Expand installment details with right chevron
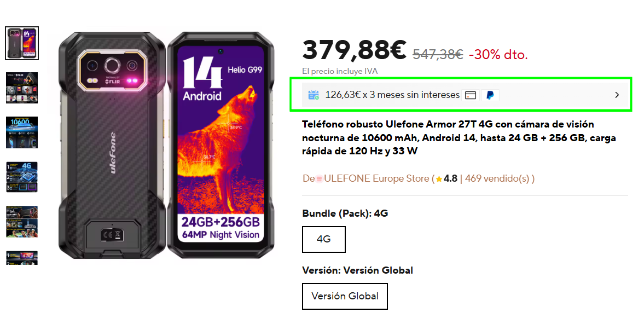This screenshot has width=644, height=324. click(x=617, y=95)
